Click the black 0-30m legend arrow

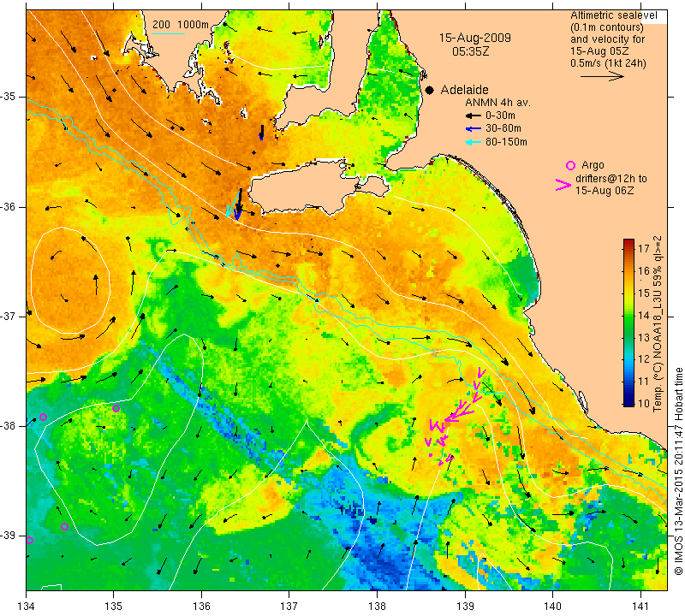474,115
